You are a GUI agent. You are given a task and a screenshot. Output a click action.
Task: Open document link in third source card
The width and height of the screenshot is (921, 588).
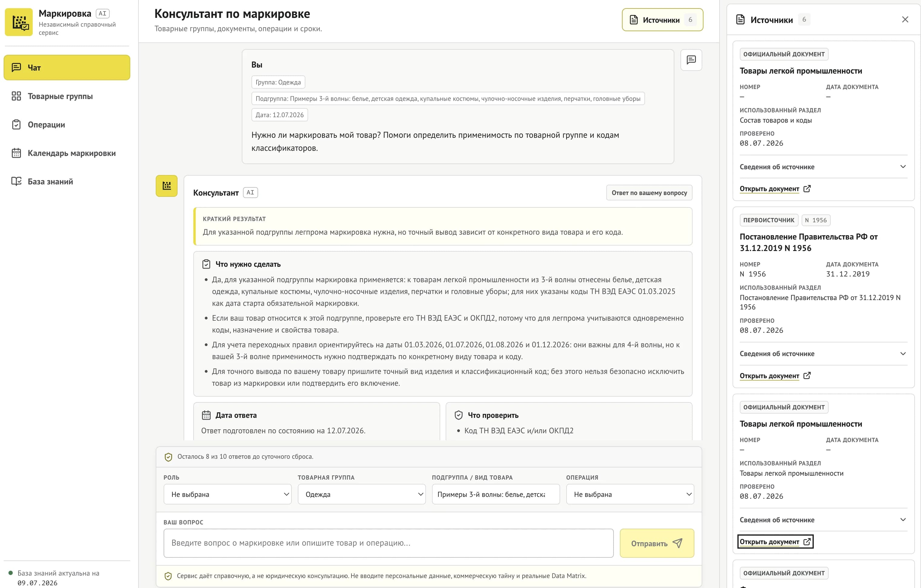coord(775,542)
